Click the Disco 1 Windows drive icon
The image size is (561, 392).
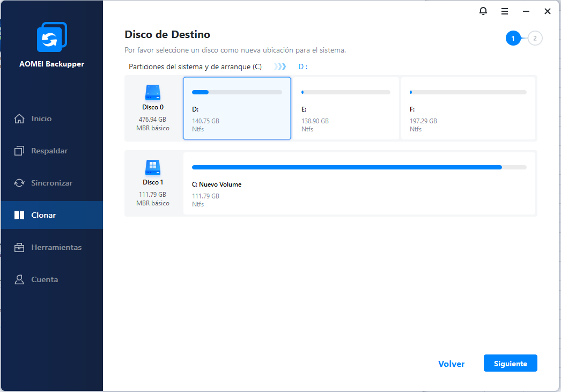pos(153,167)
